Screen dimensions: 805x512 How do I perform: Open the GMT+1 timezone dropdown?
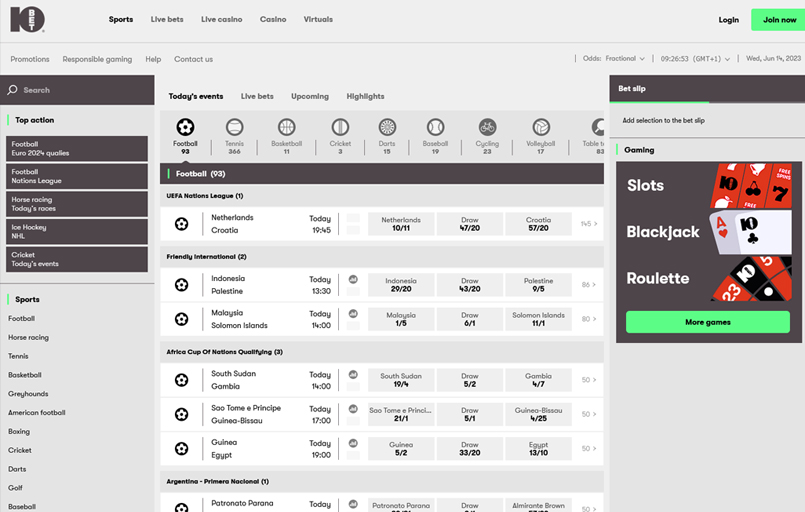coord(695,59)
